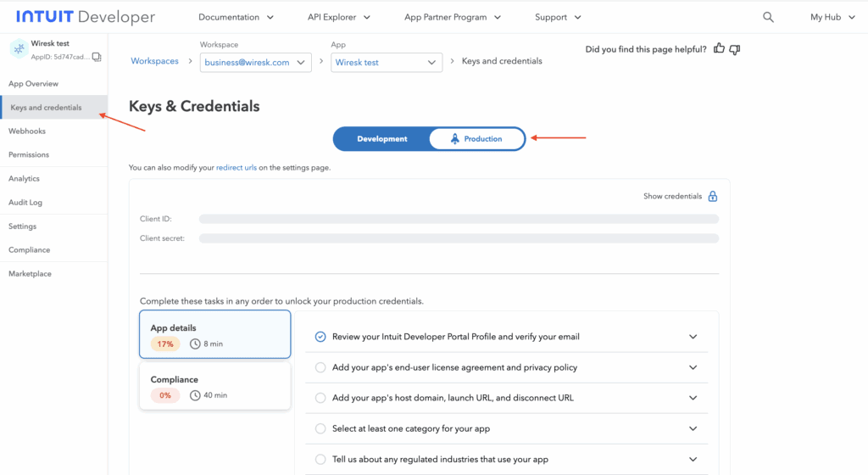Click the 17% progress badge
The height and width of the screenshot is (475, 868).
coord(165,344)
